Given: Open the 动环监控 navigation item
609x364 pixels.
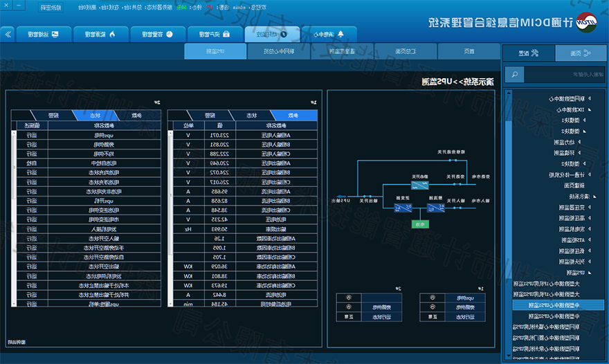Looking at the screenshot, I should [272, 34].
